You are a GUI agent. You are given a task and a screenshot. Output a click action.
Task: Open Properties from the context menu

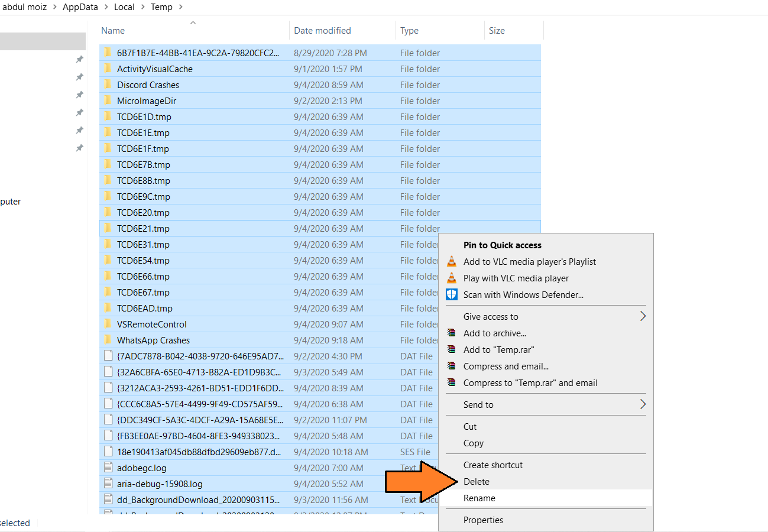tap(484, 520)
